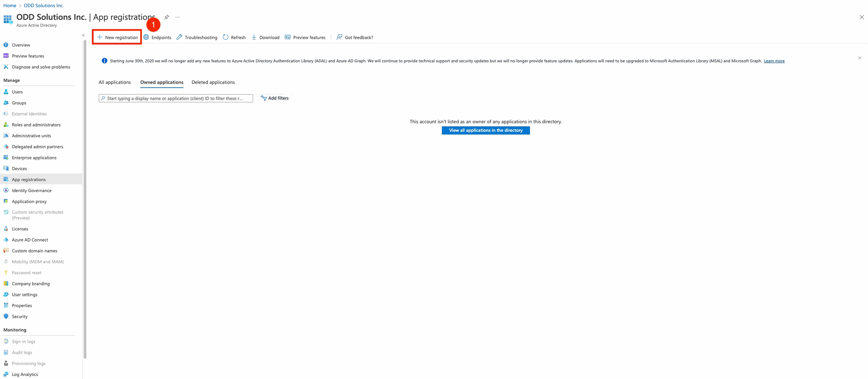Close the App registrations blade
This screenshot has height=379, width=868.
[x=862, y=17]
